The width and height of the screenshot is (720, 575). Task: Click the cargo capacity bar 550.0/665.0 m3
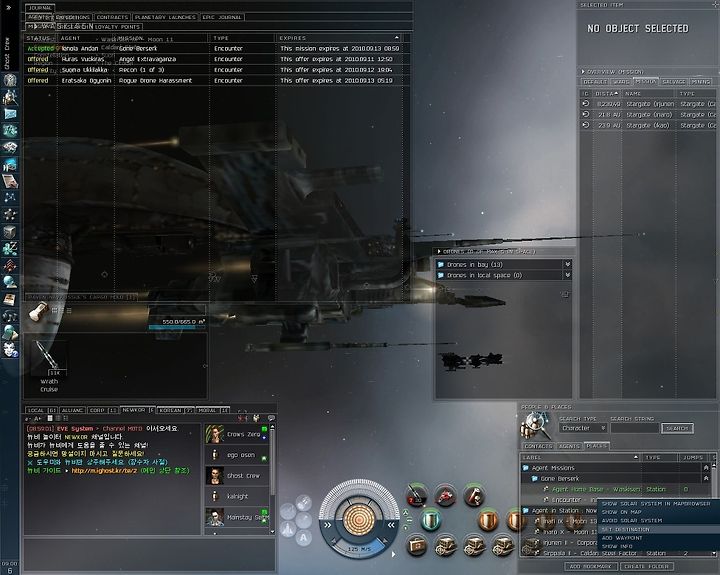[x=177, y=327]
